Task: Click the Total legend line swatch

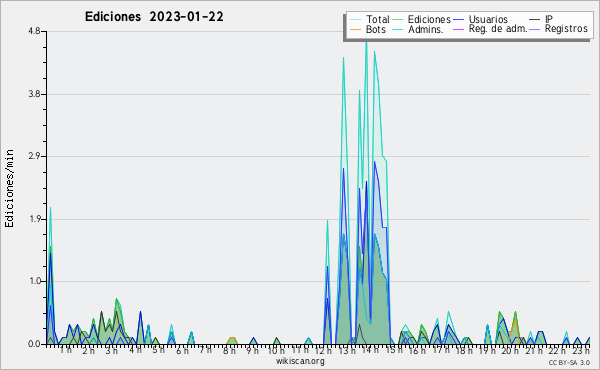Action: point(355,20)
